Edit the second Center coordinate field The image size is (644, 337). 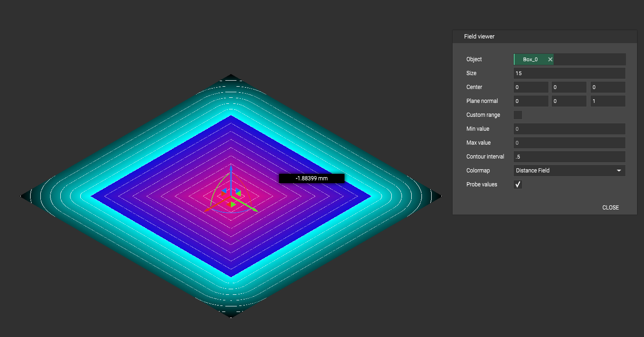coord(569,87)
